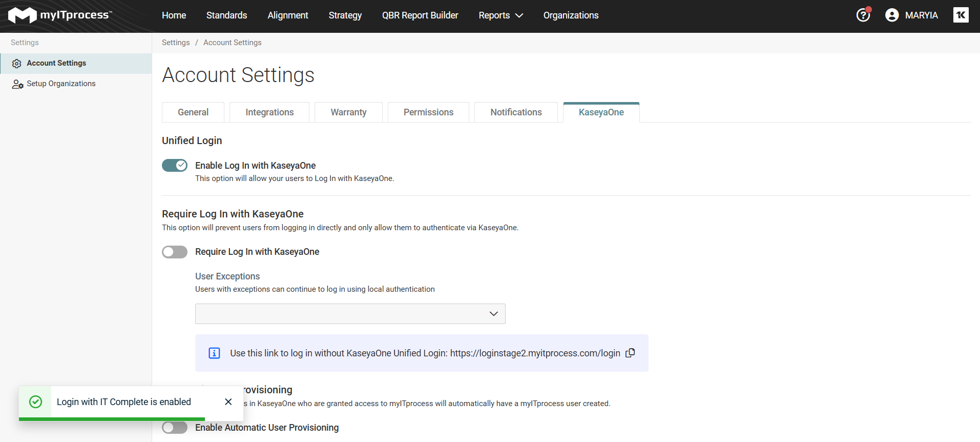980x442 pixels.
Task: Open the Alignment page
Action: 288,15
